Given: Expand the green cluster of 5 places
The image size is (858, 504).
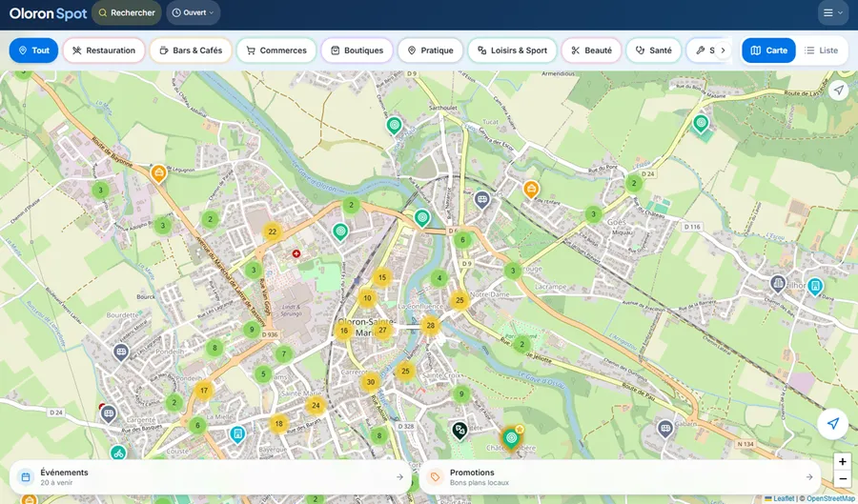Looking at the screenshot, I should click(x=263, y=374).
